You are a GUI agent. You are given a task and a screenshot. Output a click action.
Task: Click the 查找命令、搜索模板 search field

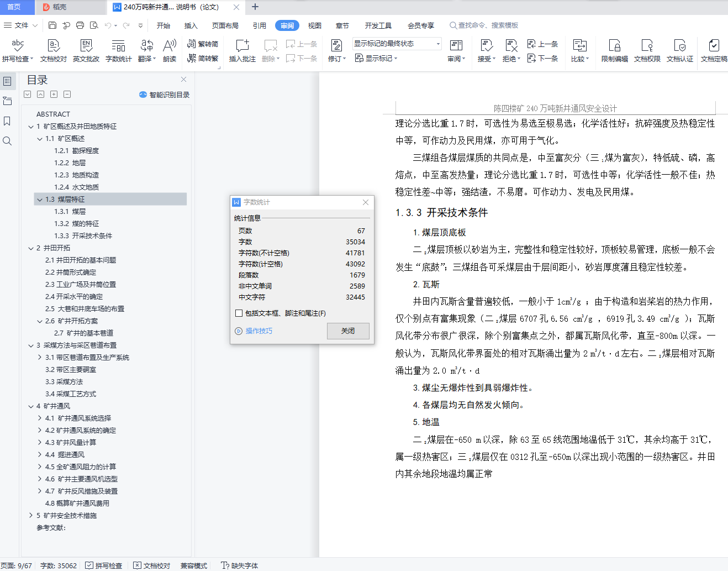pyautogui.click(x=484, y=25)
